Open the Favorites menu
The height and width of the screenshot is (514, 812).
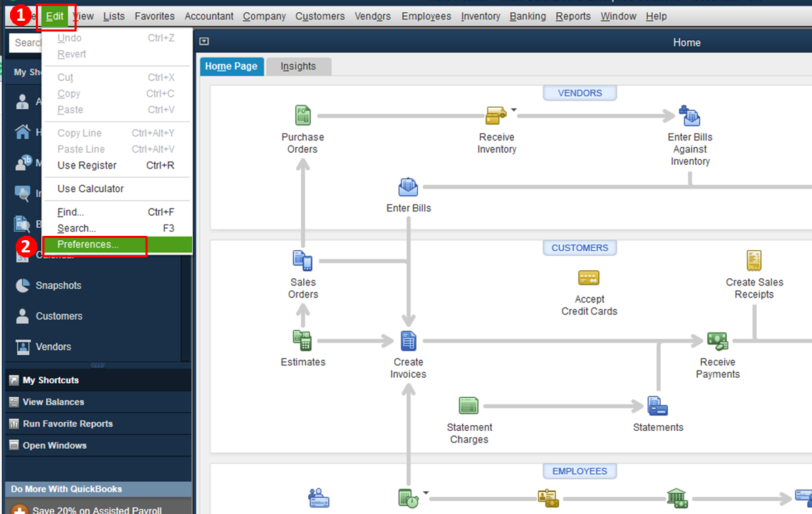[x=155, y=16]
